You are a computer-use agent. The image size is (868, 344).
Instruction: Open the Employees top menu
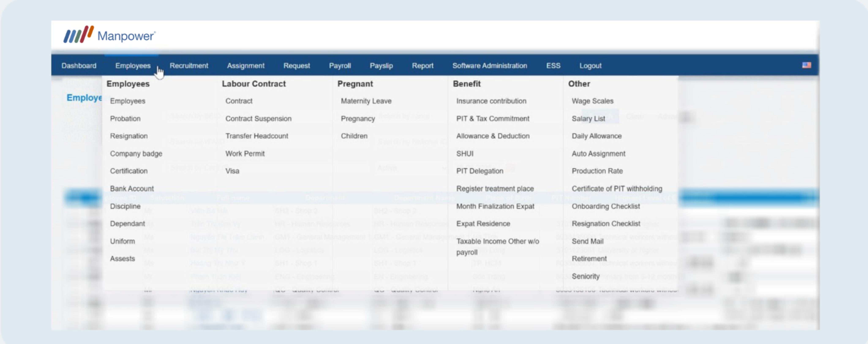(x=133, y=66)
